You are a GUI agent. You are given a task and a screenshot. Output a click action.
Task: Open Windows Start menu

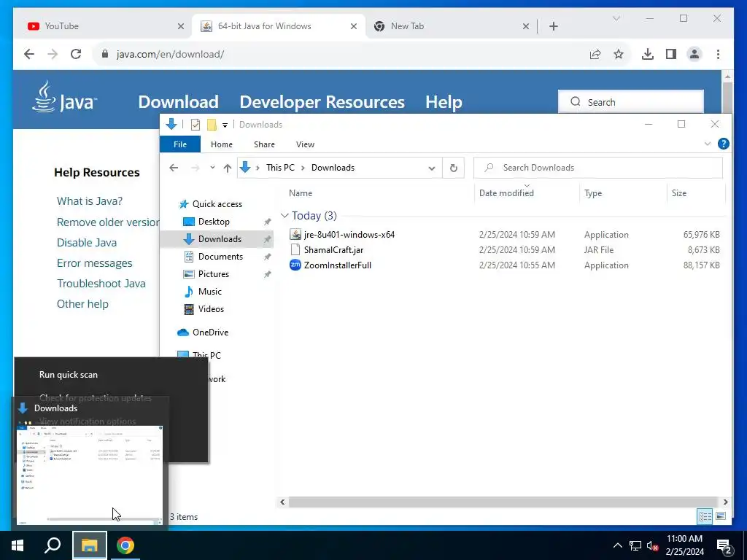[x=18, y=545]
